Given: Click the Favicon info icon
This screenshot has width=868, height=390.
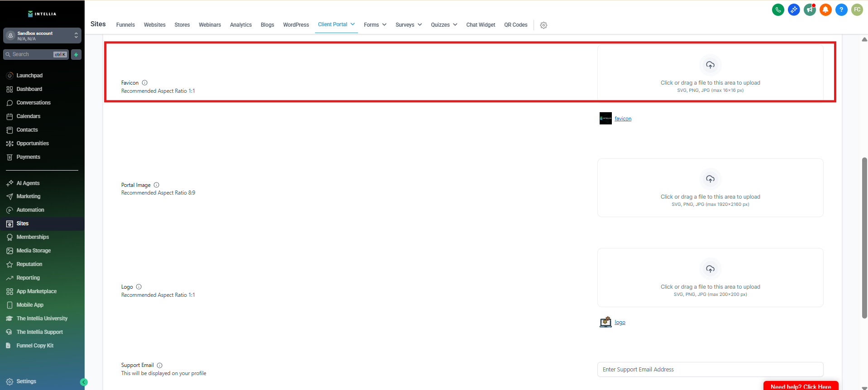Looking at the screenshot, I should click(x=145, y=83).
